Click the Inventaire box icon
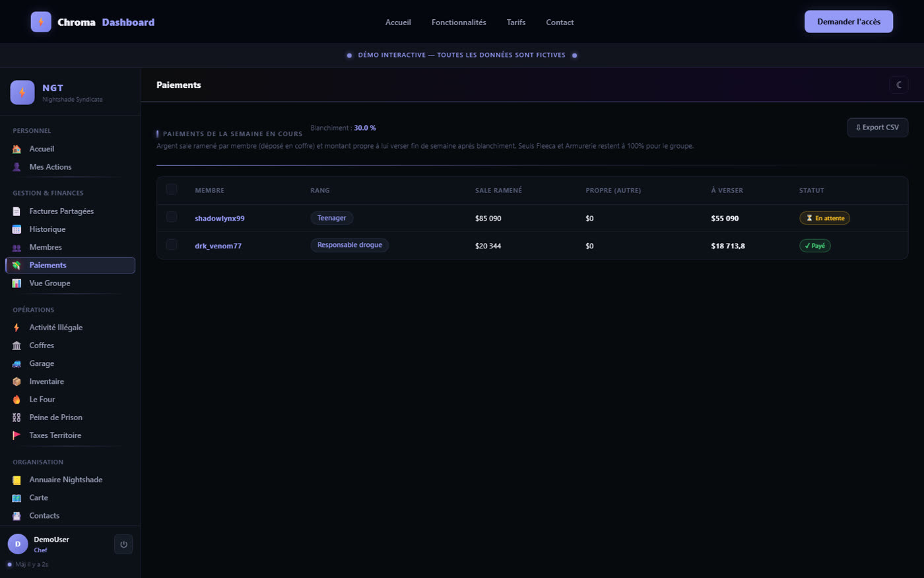The height and width of the screenshot is (578, 924). point(16,382)
